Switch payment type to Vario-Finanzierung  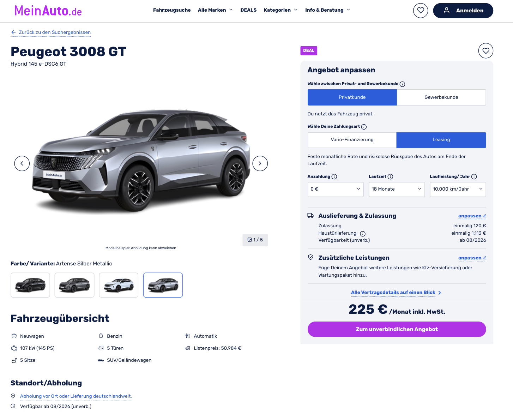[352, 140]
